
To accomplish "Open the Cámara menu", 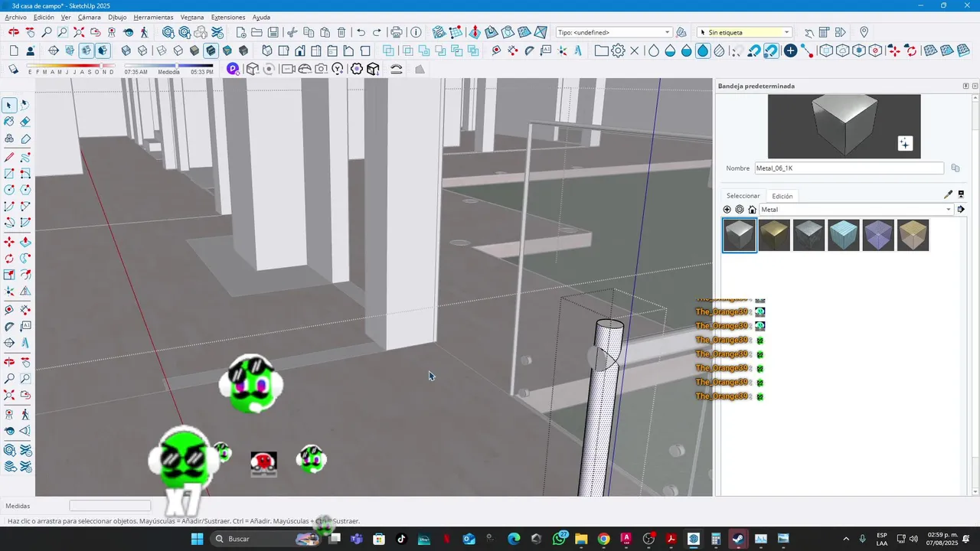I will coord(89,17).
